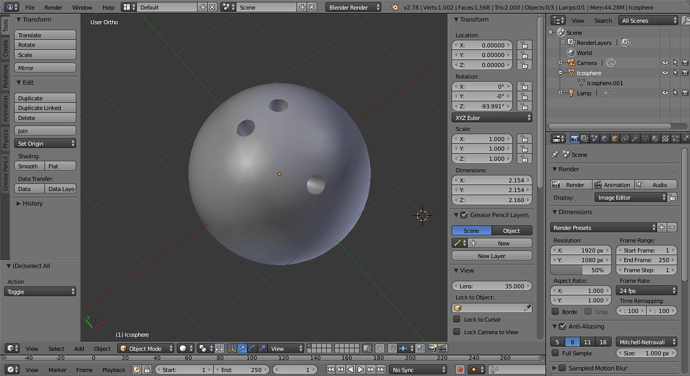Open the Blender Render engine dropdown
Screen dimensions: 690x376
tap(353, 7)
